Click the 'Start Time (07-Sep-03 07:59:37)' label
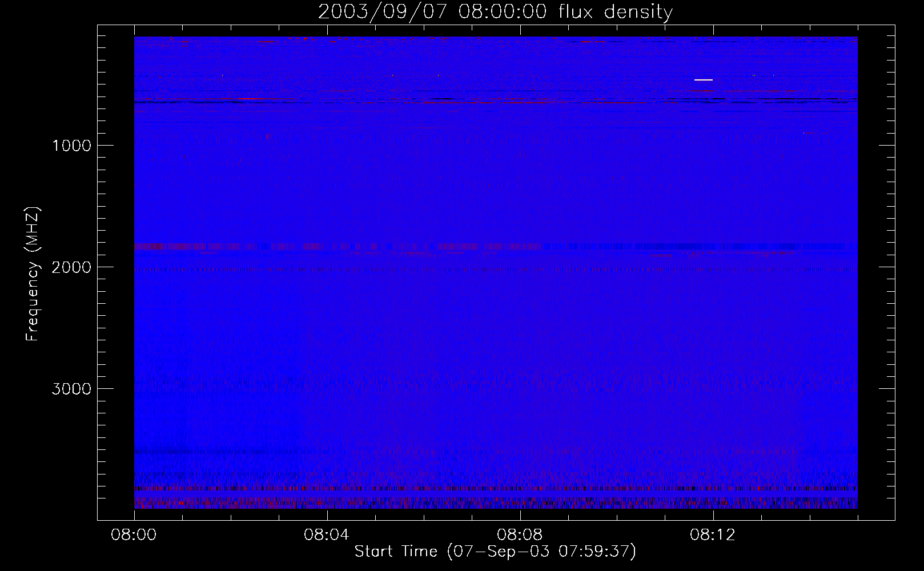Image resolution: width=924 pixels, height=571 pixels. tap(495, 552)
